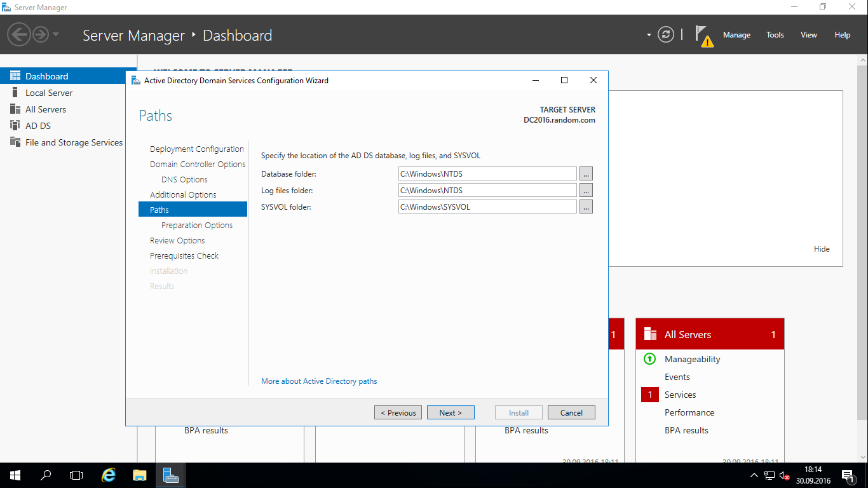Click the SYSVOL folder path field
Image resolution: width=868 pixels, height=488 pixels.
[x=487, y=207]
